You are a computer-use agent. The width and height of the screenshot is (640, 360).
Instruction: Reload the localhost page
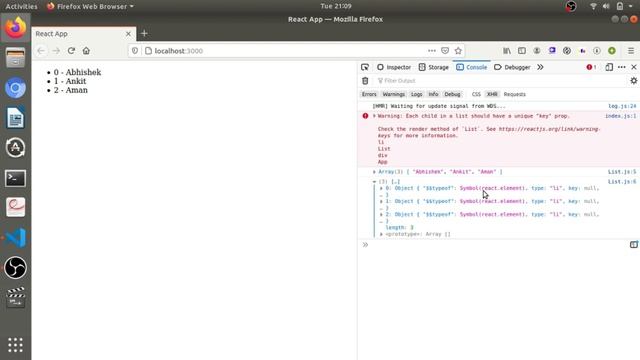coord(71,51)
